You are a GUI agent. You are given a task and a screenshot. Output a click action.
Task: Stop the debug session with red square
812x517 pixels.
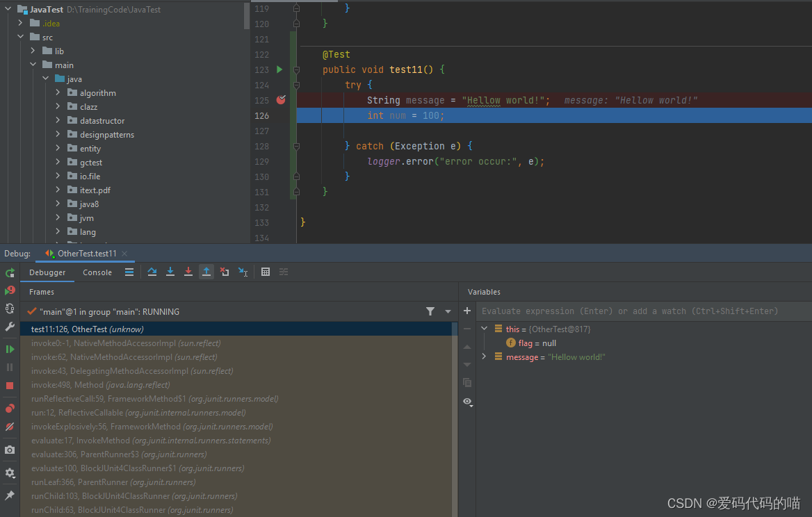click(x=10, y=385)
